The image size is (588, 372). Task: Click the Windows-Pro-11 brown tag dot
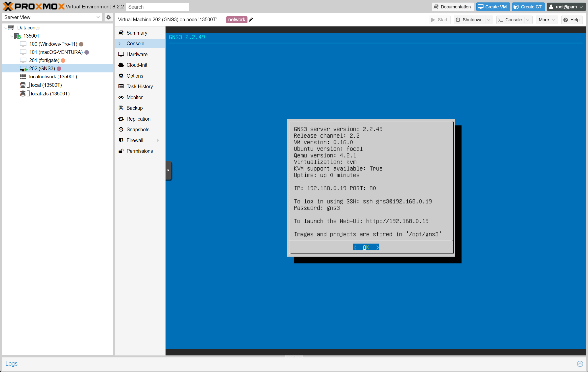pyautogui.click(x=81, y=44)
